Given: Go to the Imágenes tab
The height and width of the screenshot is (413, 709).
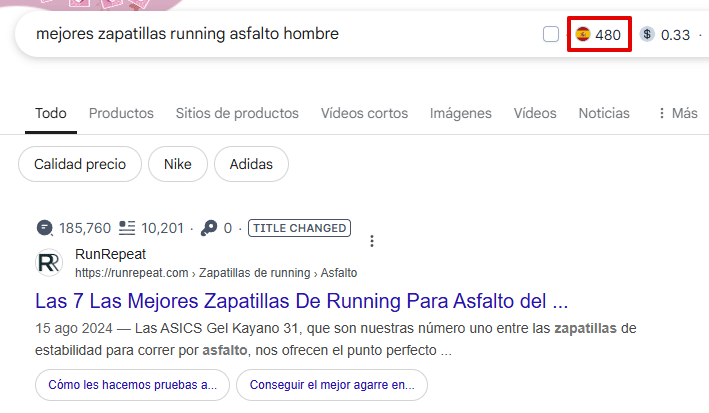Looking at the screenshot, I should click(x=460, y=113).
